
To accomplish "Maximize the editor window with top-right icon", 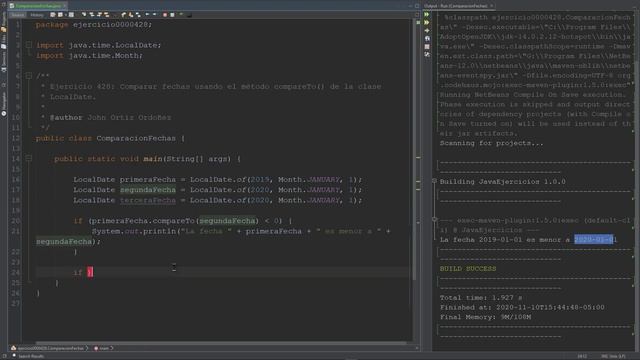I will click(x=417, y=6).
